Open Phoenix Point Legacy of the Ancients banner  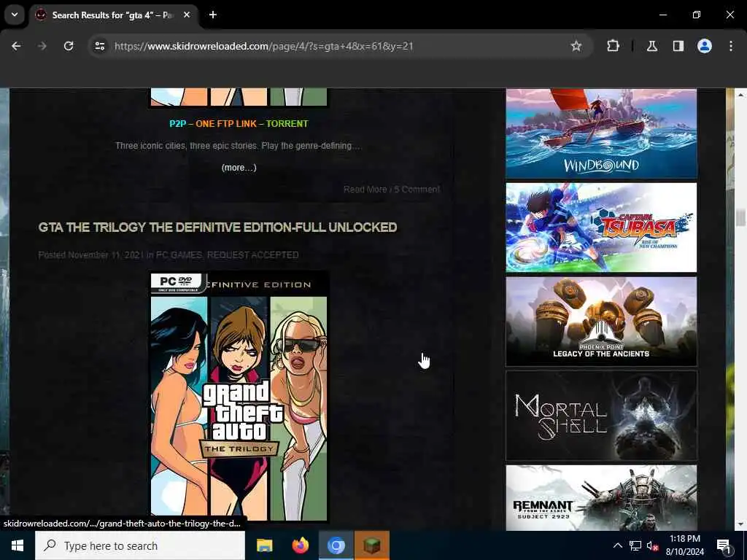tap(601, 322)
